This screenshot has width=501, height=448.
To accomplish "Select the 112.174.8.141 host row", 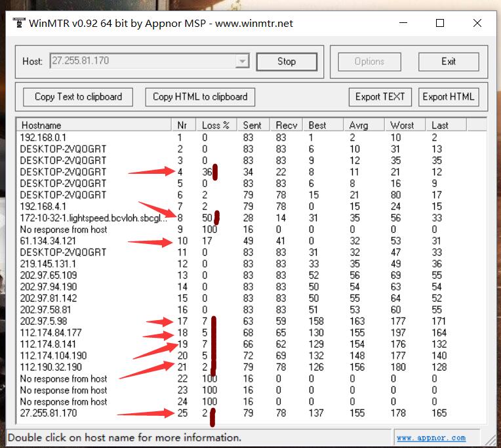I will point(251,344).
